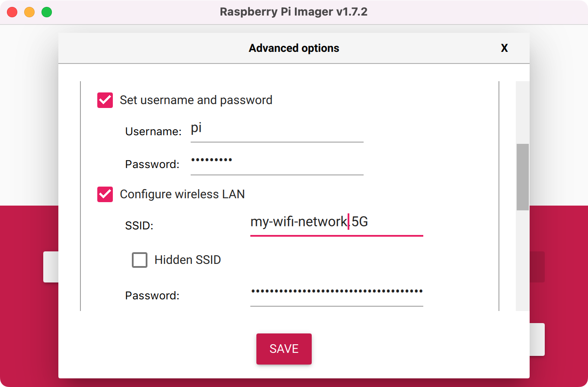Maximize window using the green button
588x387 pixels.
(47, 12)
